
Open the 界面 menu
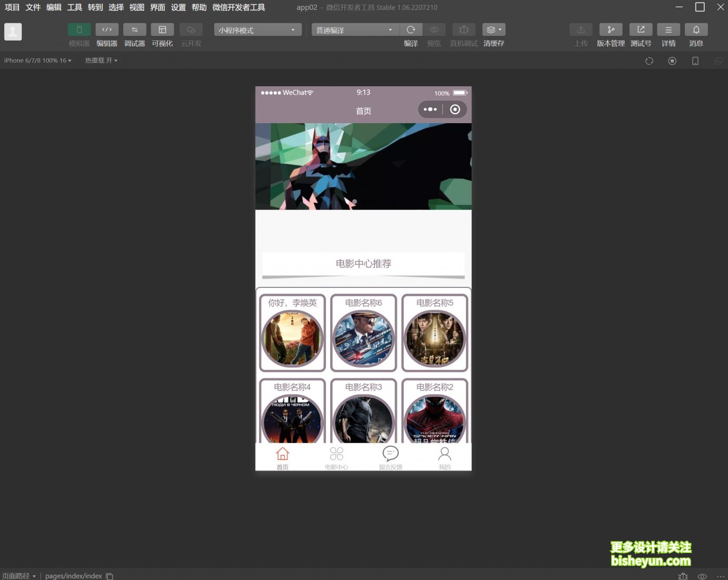[158, 7]
